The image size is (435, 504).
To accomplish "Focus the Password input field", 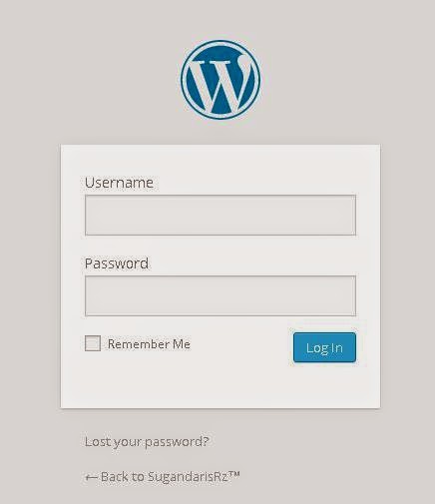I will click(x=220, y=295).
